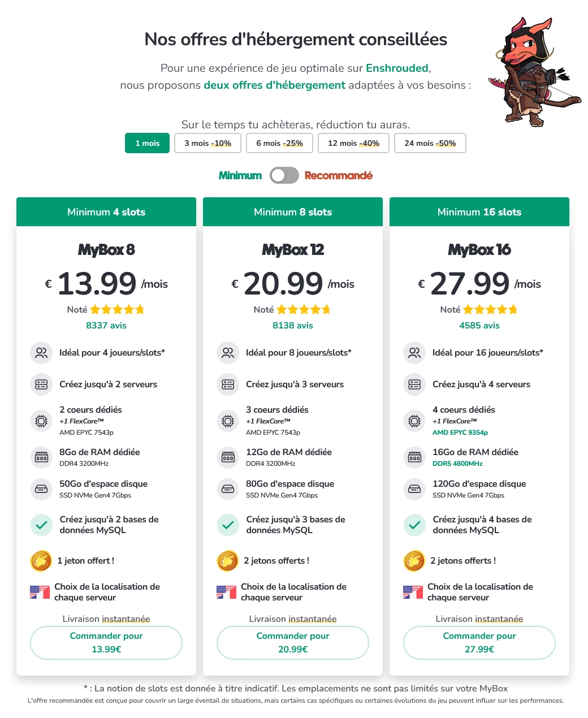588x718 pixels.
Task: Open the 8337 avis reviews link
Action: coord(106,326)
